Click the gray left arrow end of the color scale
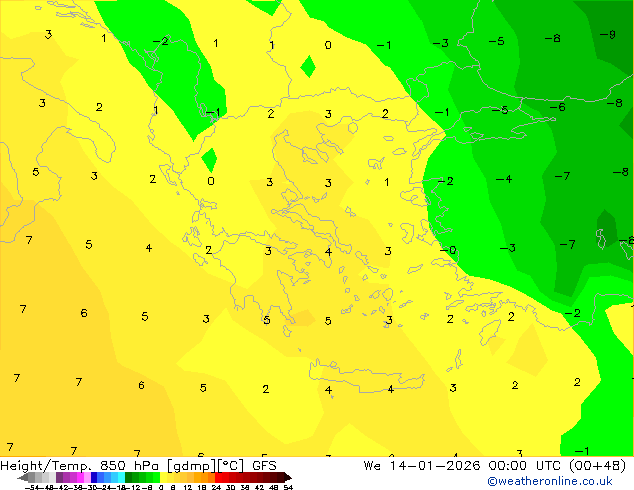 (x=23, y=478)
